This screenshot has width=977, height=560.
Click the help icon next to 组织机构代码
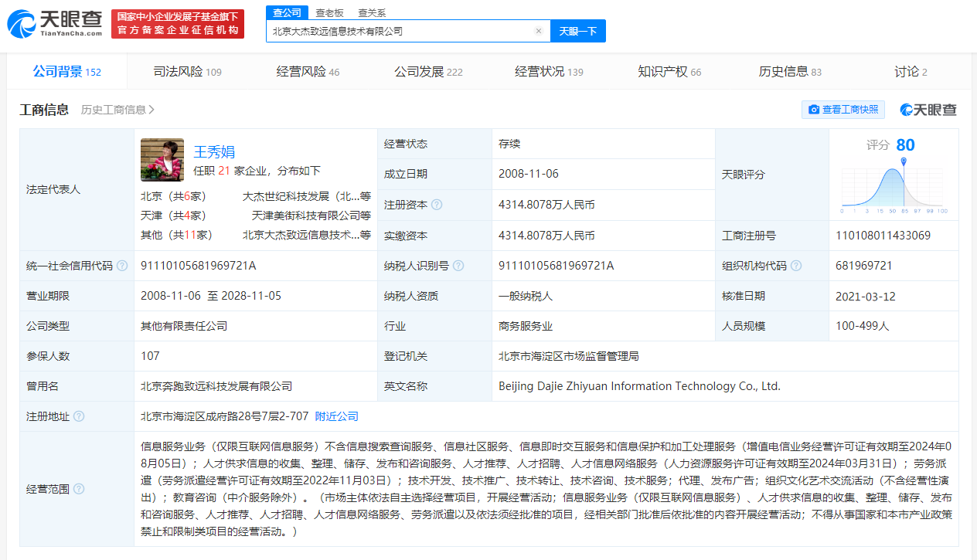(796, 266)
